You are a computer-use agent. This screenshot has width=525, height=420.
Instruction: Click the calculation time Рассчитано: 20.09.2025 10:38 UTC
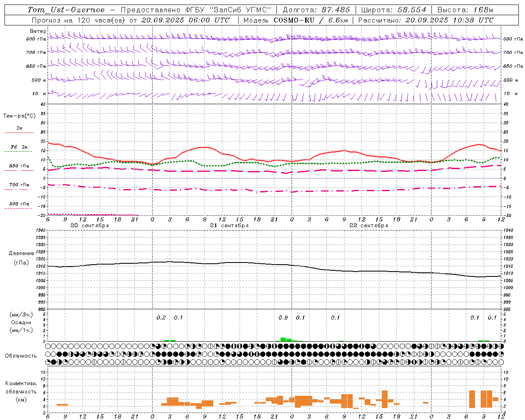click(426, 20)
